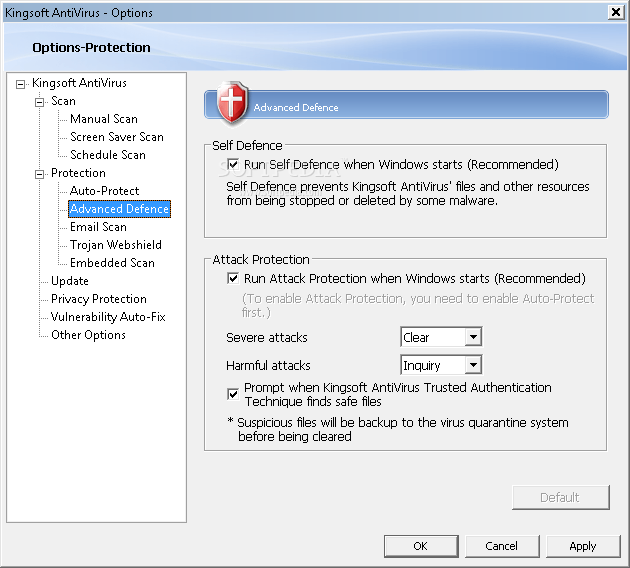
Task: Open Schedule Scan options
Action: coord(108,155)
